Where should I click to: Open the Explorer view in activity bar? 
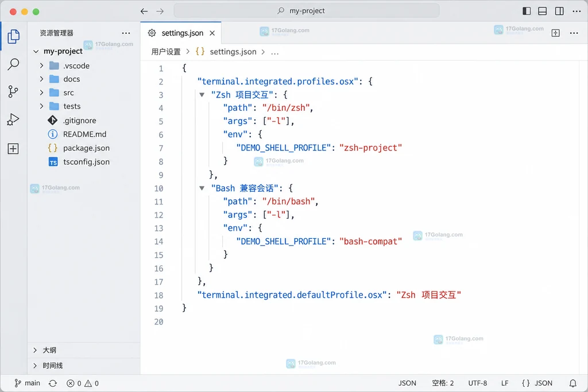pyautogui.click(x=14, y=36)
